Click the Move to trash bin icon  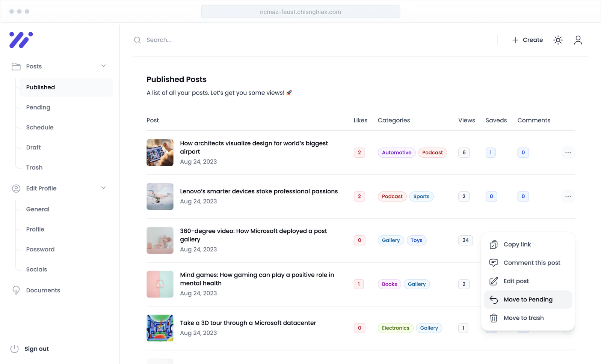click(494, 318)
